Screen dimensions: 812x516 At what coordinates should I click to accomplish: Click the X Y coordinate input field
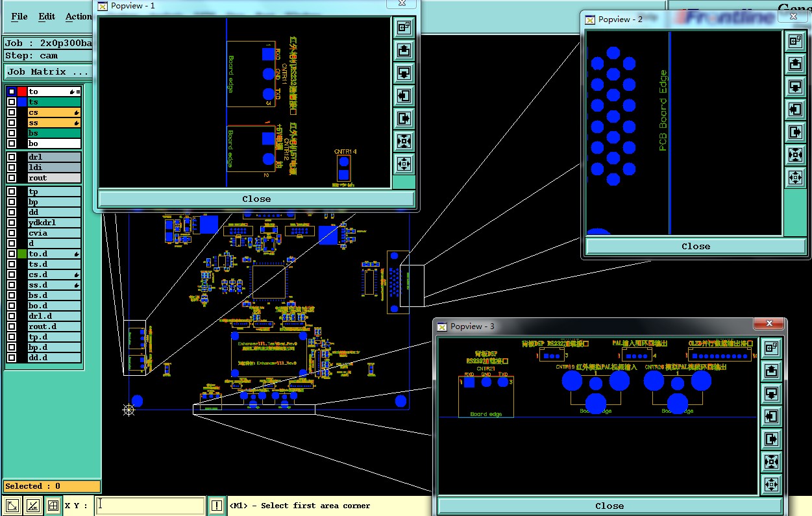click(151, 506)
